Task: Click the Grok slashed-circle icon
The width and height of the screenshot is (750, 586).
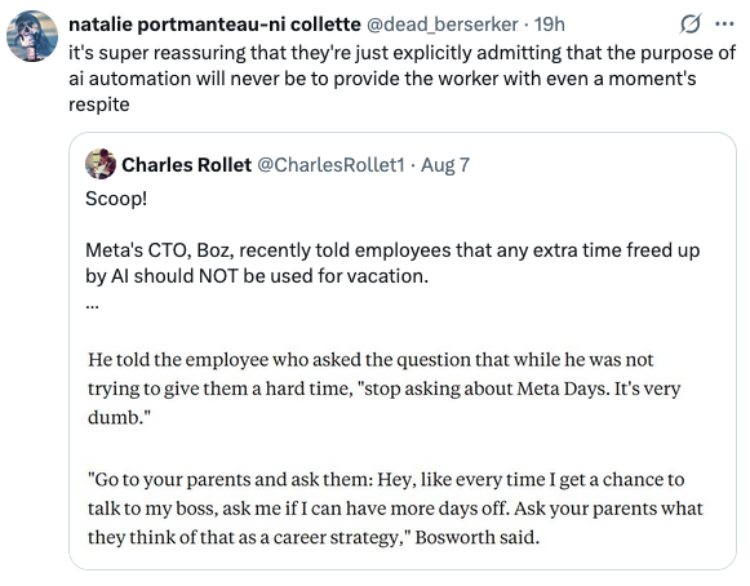Action: [690, 23]
